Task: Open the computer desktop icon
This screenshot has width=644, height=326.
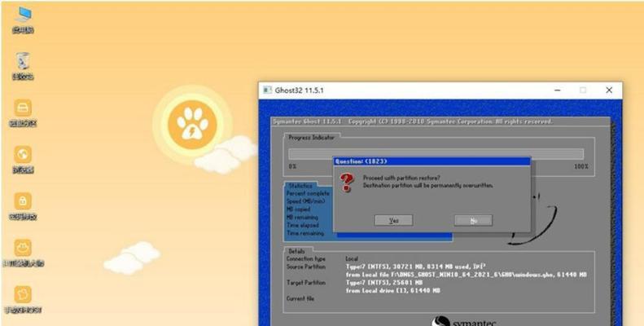Action: 23,20
